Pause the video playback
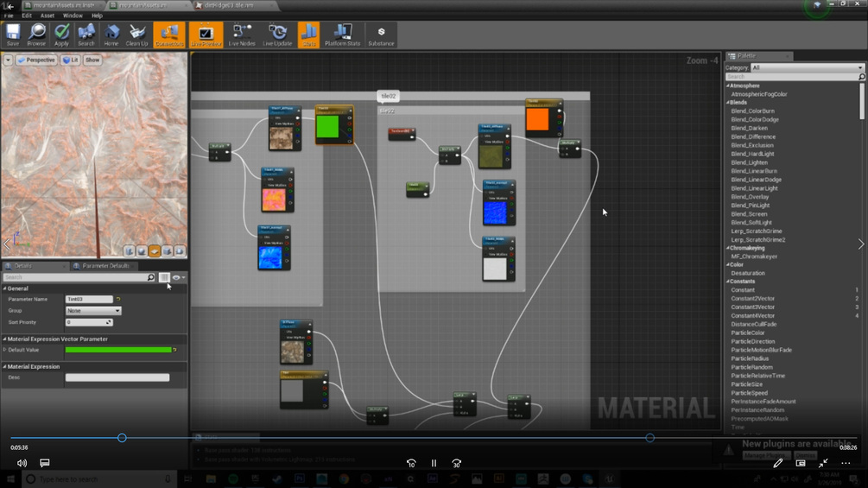 point(434,463)
